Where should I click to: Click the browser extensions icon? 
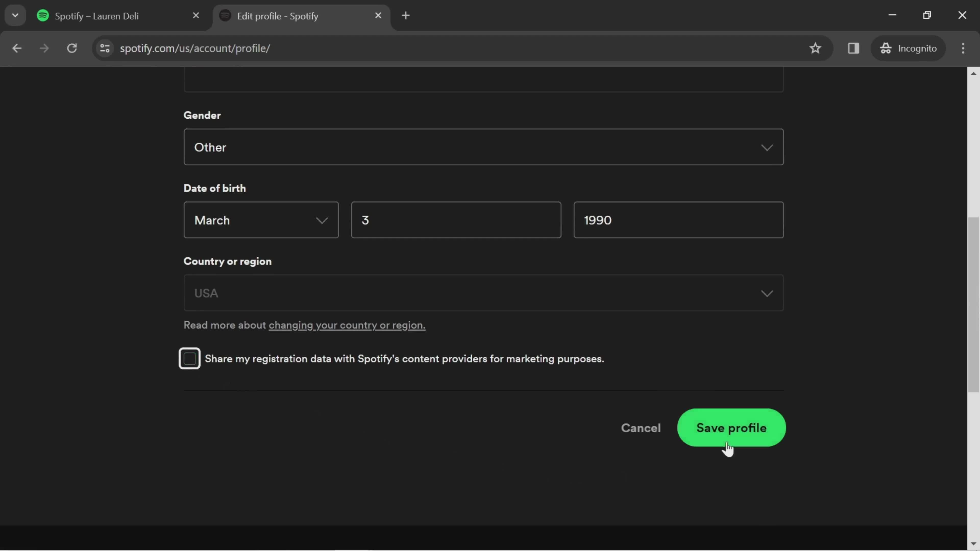click(853, 48)
